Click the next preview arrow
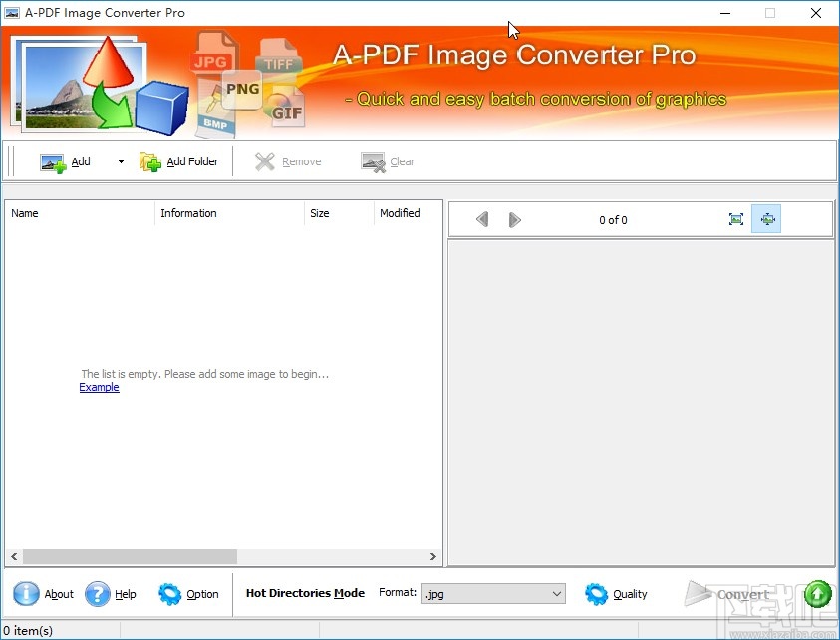840x640 pixels. pos(514,219)
